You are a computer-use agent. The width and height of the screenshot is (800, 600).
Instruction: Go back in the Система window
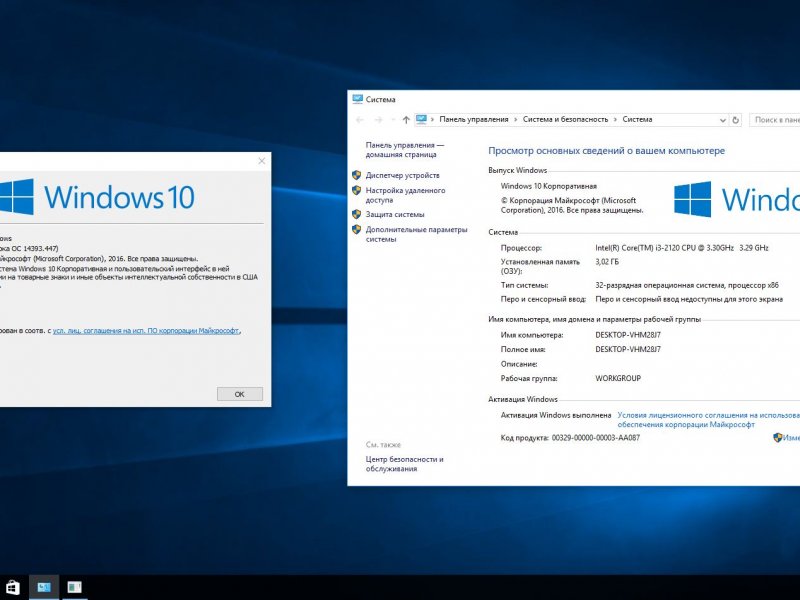pyautogui.click(x=360, y=120)
